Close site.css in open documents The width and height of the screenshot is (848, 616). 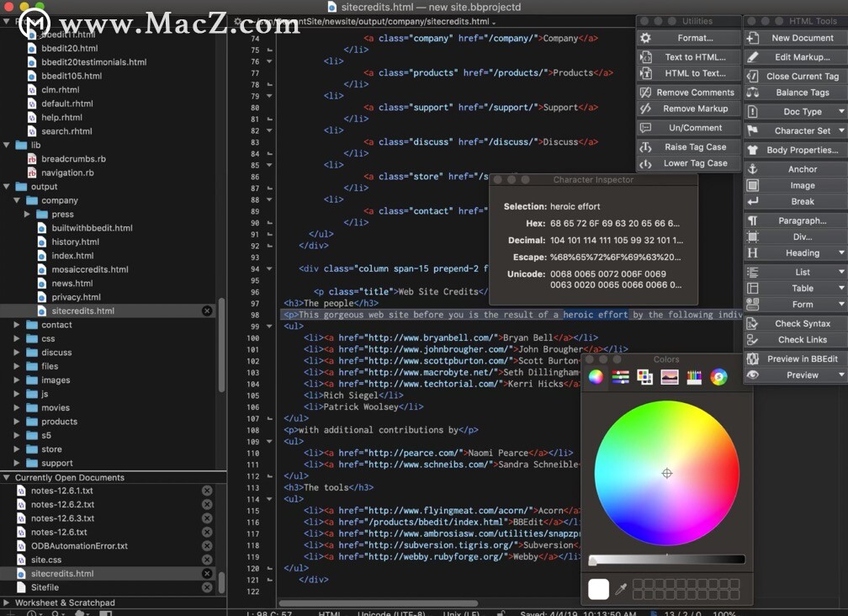point(207,560)
